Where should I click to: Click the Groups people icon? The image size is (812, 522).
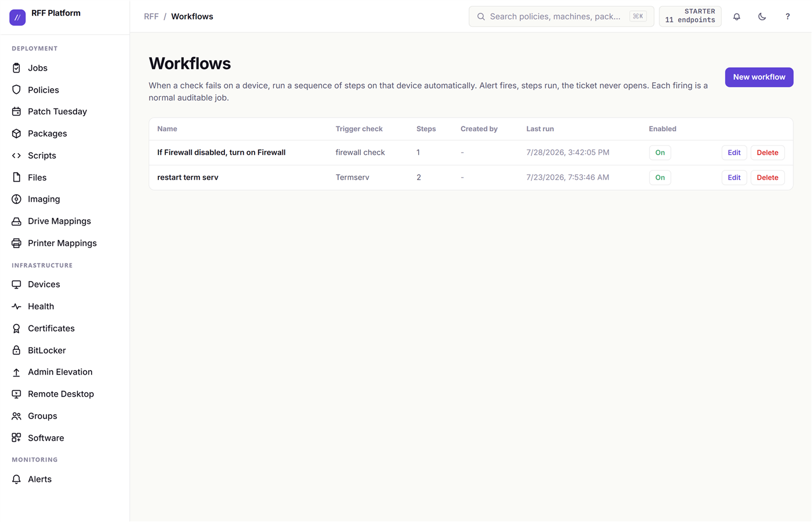pyautogui.click(x=16, y=416)
